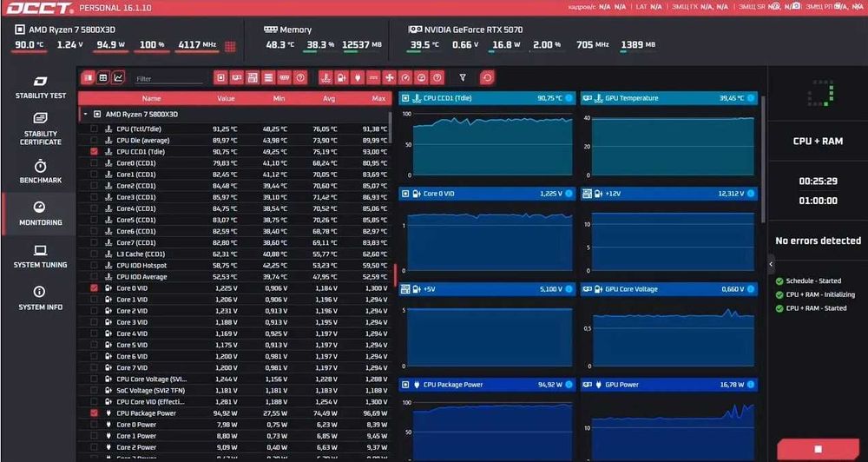
Task: Select the CPU IOD Hotspot row name
Action: [x=141, y=266]
